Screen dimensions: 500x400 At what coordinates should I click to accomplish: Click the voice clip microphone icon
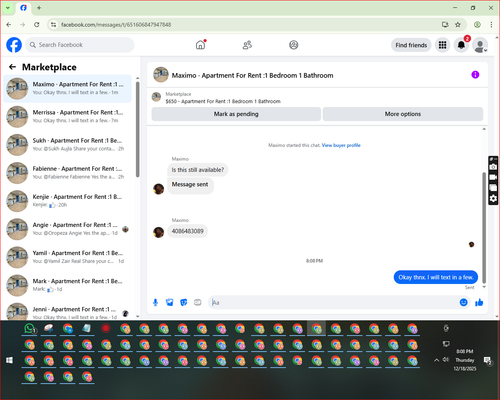[155, 302]
